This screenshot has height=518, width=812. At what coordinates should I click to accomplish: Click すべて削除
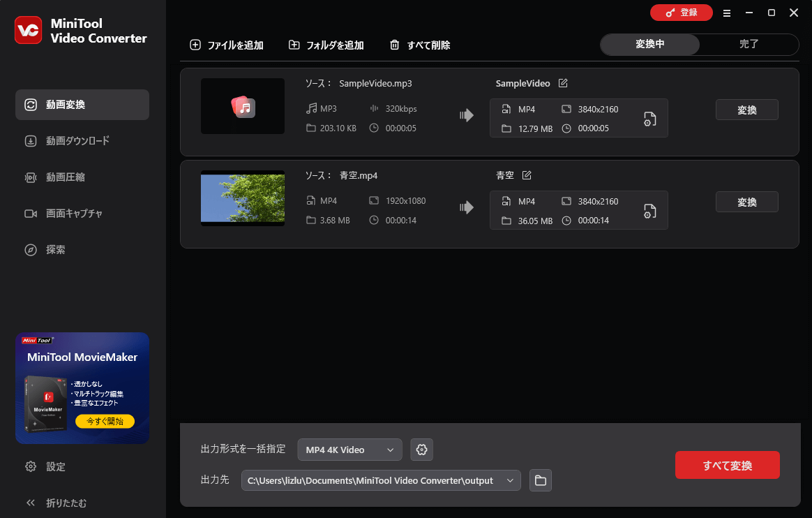[x=420, y=45]
